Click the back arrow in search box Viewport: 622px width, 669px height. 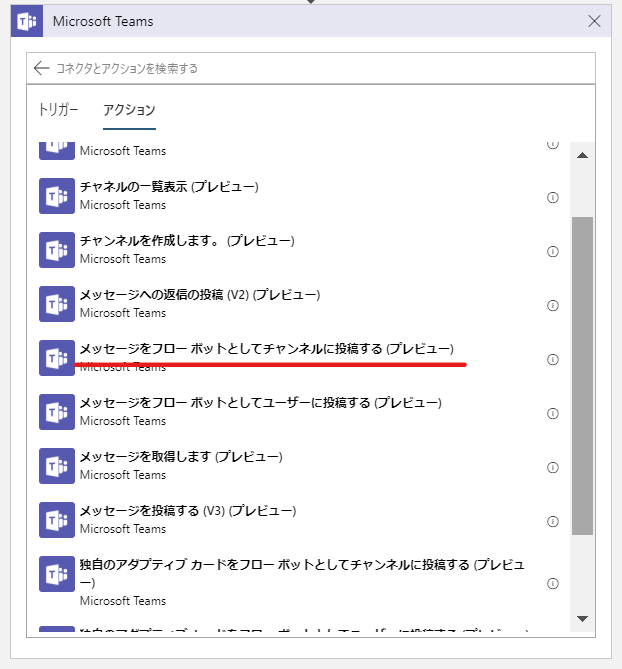[x=41, y=68]
